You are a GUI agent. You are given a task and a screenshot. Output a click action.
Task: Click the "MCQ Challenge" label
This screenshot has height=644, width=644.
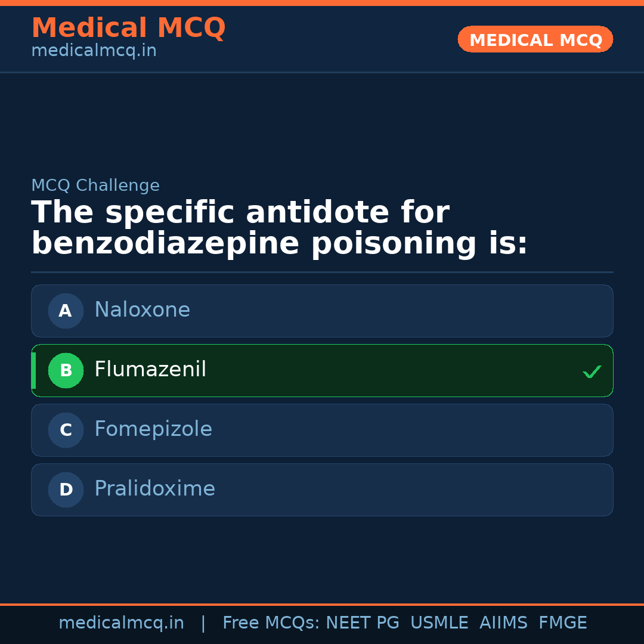(x=95, y=185)
